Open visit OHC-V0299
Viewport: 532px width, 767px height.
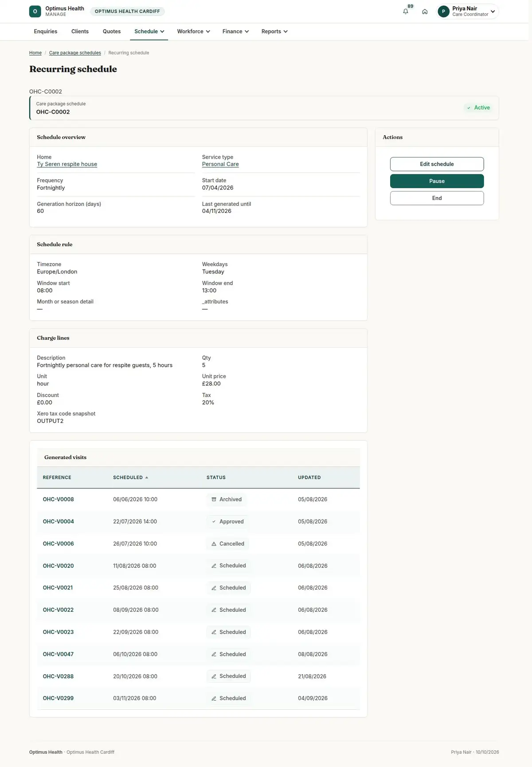pos(58,698)
